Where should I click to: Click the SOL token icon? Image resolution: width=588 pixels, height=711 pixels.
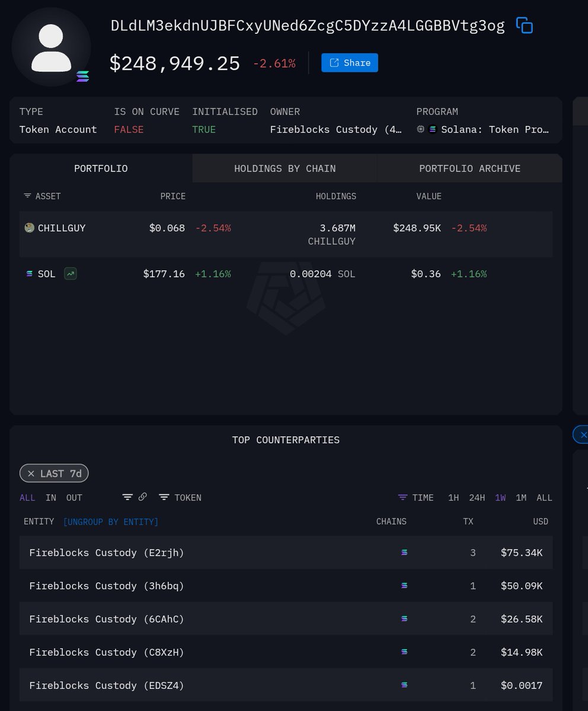point(30,274)
